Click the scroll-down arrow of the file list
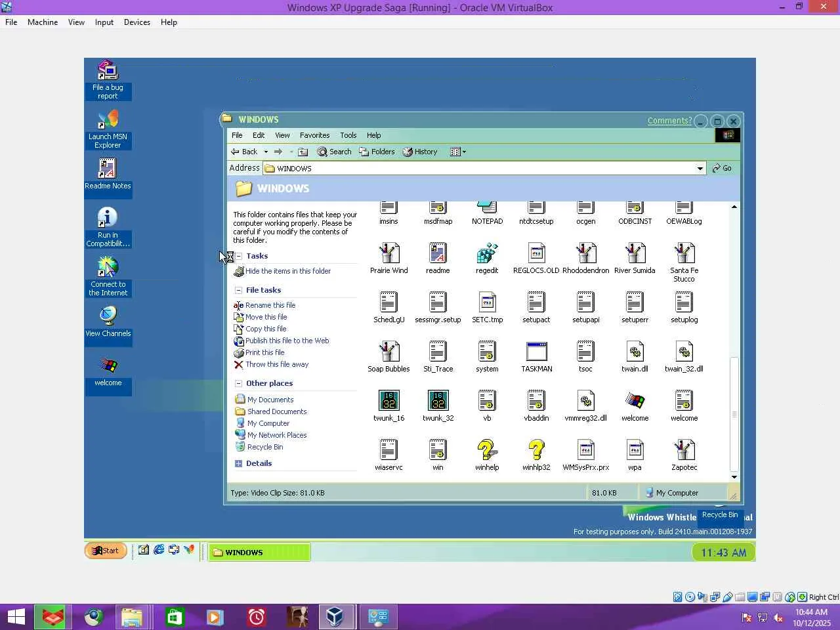Image resolution: width=840 pixels, height=630 pixels. pos(734,477)
